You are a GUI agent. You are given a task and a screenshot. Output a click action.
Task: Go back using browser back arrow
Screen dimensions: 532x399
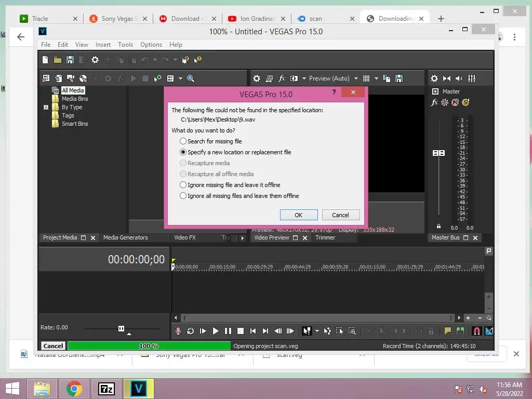(x=21, y=37)
